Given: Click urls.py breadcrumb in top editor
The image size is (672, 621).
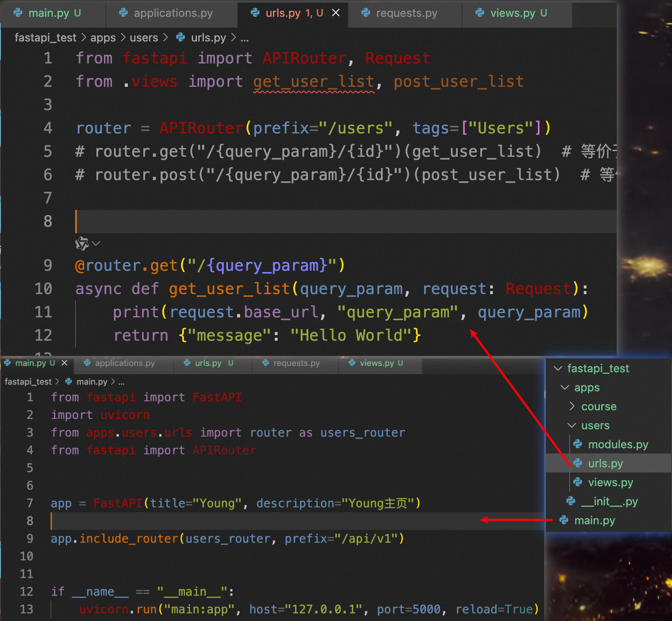Looking at the screenshot, I should coord(208,38).
